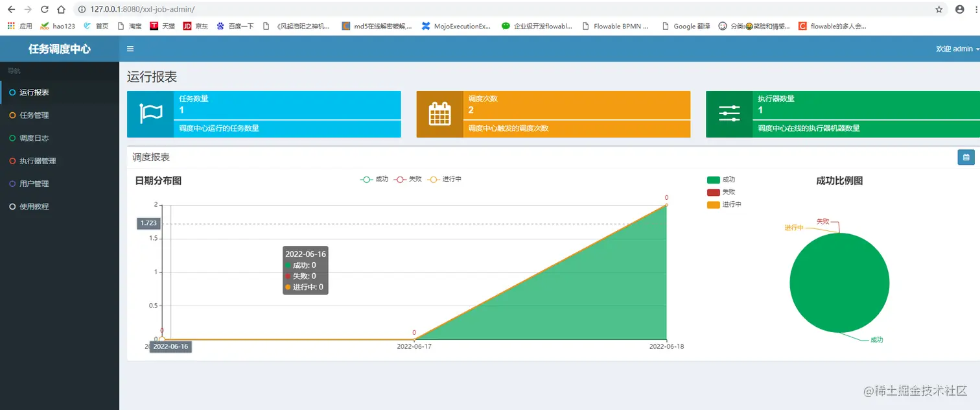
Task: Open the 首页 bookmark
Action: tap(96, 26)
